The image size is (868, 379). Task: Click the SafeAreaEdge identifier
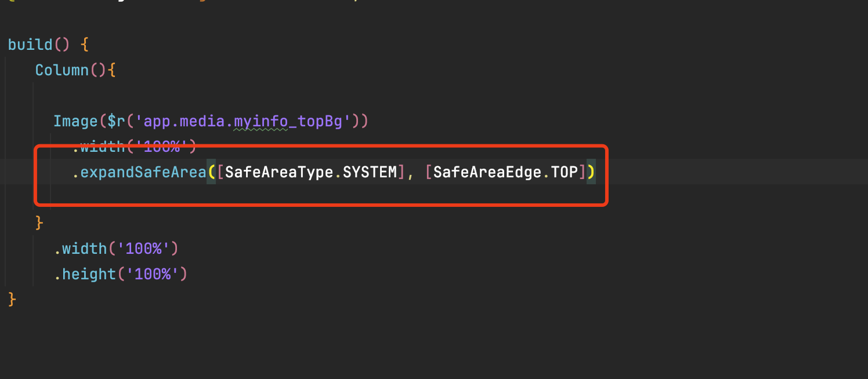(x=488, y=172)
